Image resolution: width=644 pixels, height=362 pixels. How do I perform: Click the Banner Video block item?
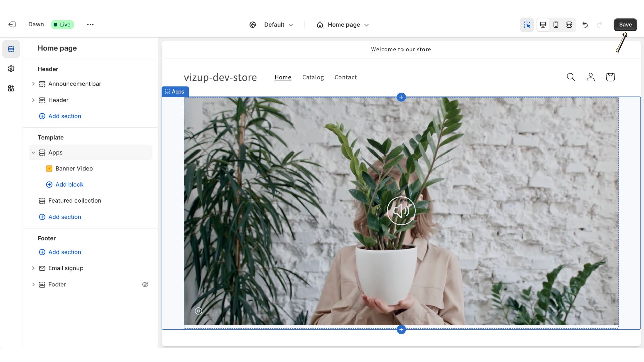(x=74, y=168)
